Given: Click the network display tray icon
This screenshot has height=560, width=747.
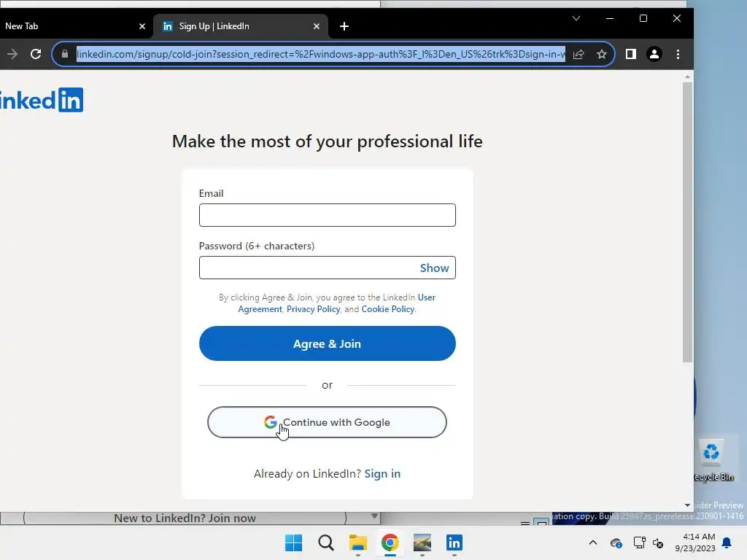Looking at the screenshot, I should coord(639,542).
